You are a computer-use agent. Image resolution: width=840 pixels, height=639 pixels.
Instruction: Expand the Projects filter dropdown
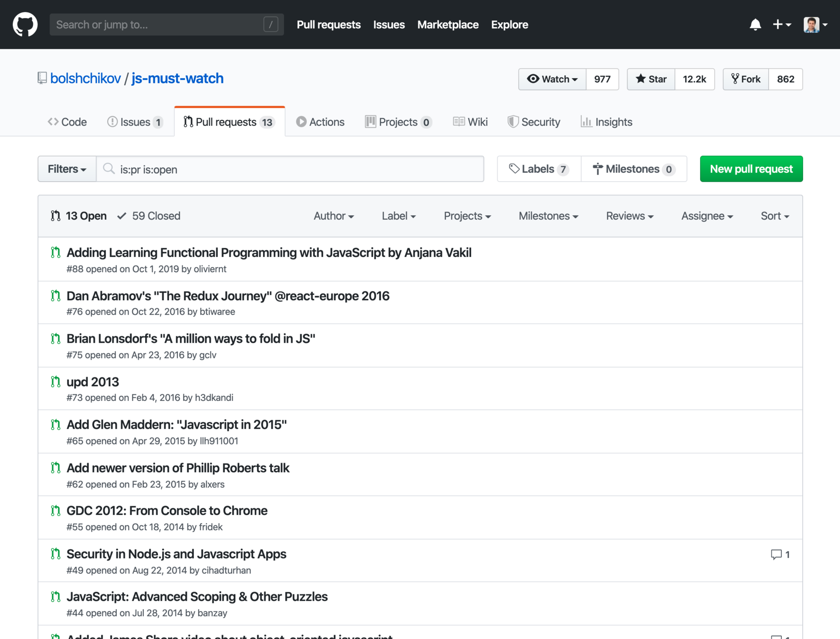coord(467,216)
